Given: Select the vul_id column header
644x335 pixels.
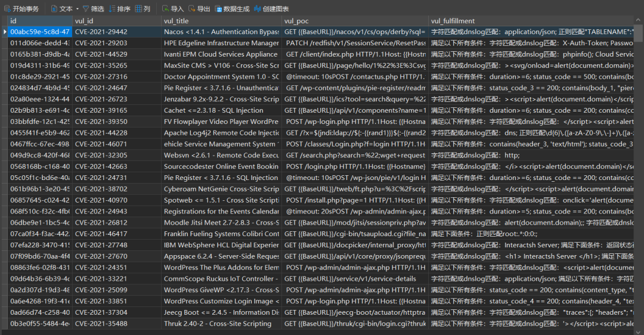Looking at the screenshot, I should [x=117, y=21].
